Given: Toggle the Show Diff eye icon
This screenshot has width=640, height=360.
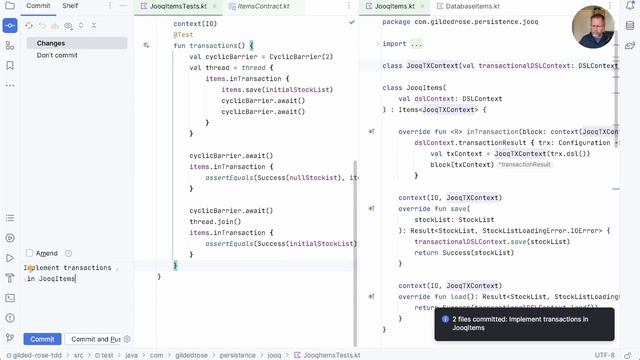Looking at the screenshot, I should (68, 25).
